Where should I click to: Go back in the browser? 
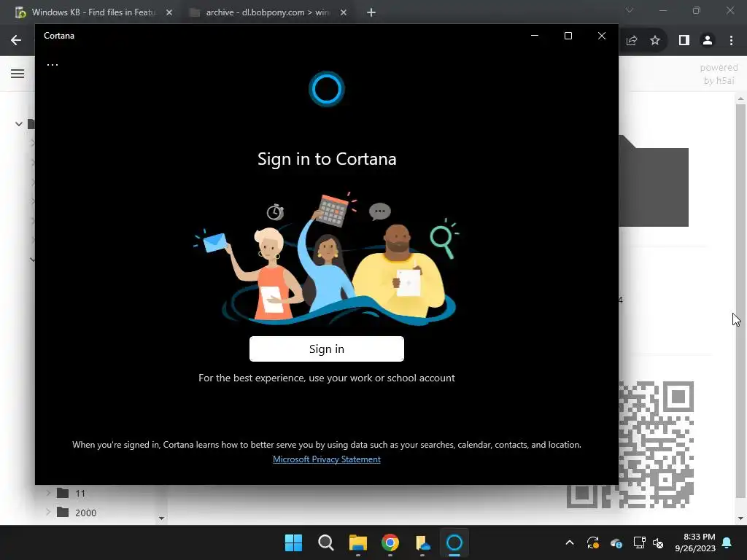16,41
